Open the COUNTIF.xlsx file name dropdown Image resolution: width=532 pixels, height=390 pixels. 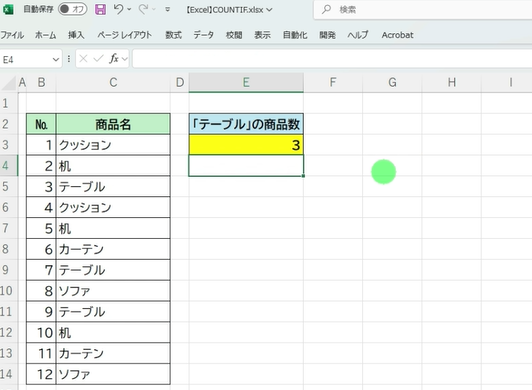point(269,10)
